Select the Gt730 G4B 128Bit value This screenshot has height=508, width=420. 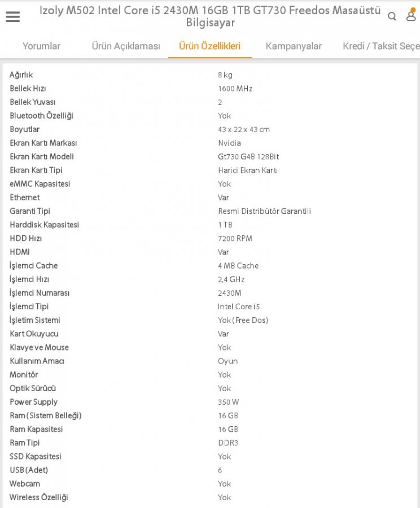pos(248,157)
